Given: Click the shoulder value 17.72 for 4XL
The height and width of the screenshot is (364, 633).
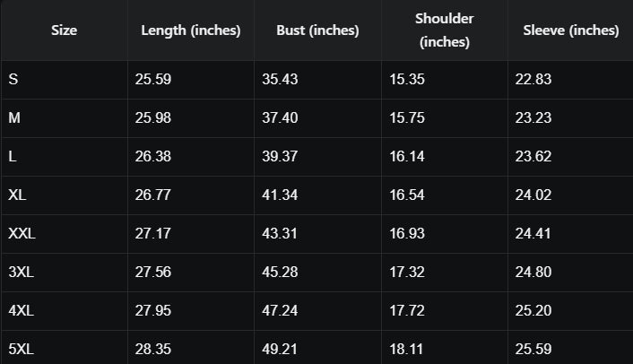Looking at the screenshot, I should tap(407, 311).
